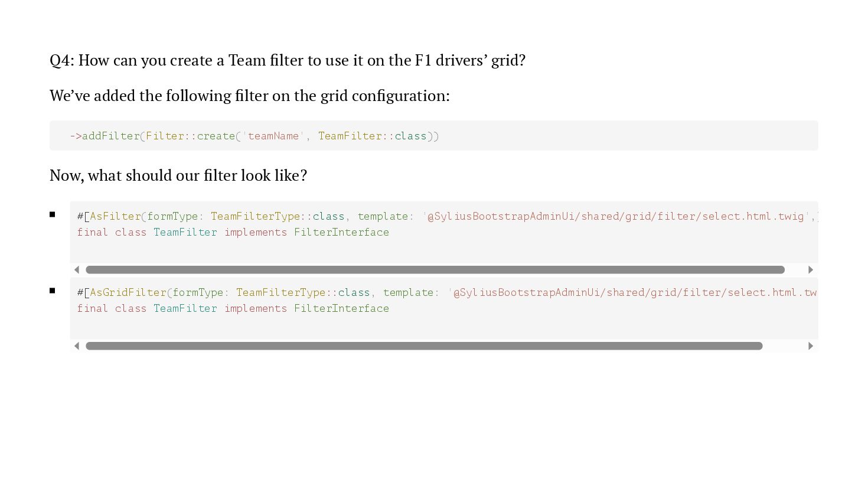Click the AsGridFilter attribute name
The width and height of the screenshot is (868, 489).
pyautogui.click(x=128, y=292)
